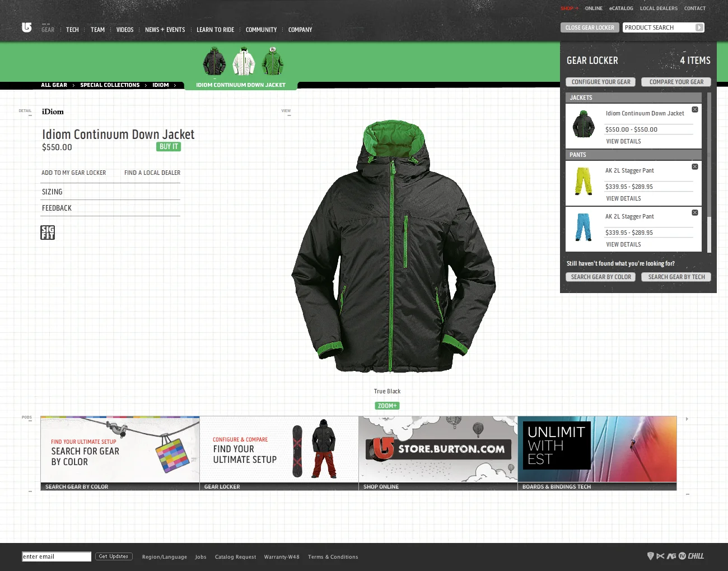Open Catalog Request footer link
This screenshot has height=571, width=728.
point(235,557)
